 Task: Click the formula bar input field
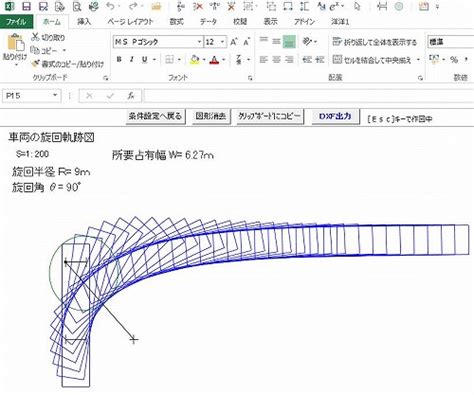point(308,96)
